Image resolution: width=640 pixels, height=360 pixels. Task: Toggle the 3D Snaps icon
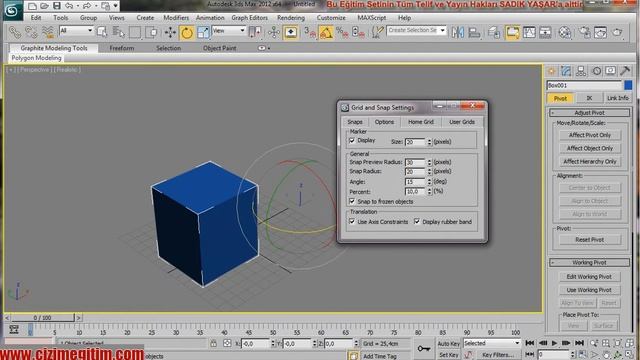click(310, 32)
